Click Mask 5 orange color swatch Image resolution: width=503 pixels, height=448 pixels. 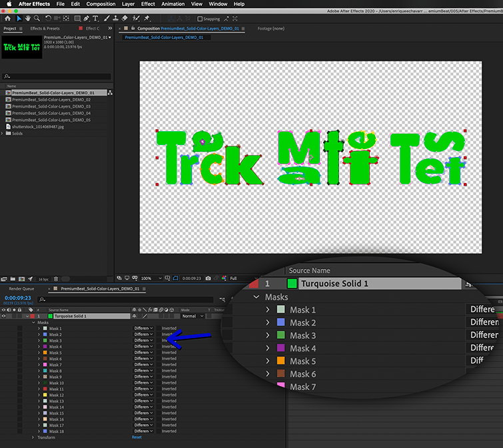point(45,353)
